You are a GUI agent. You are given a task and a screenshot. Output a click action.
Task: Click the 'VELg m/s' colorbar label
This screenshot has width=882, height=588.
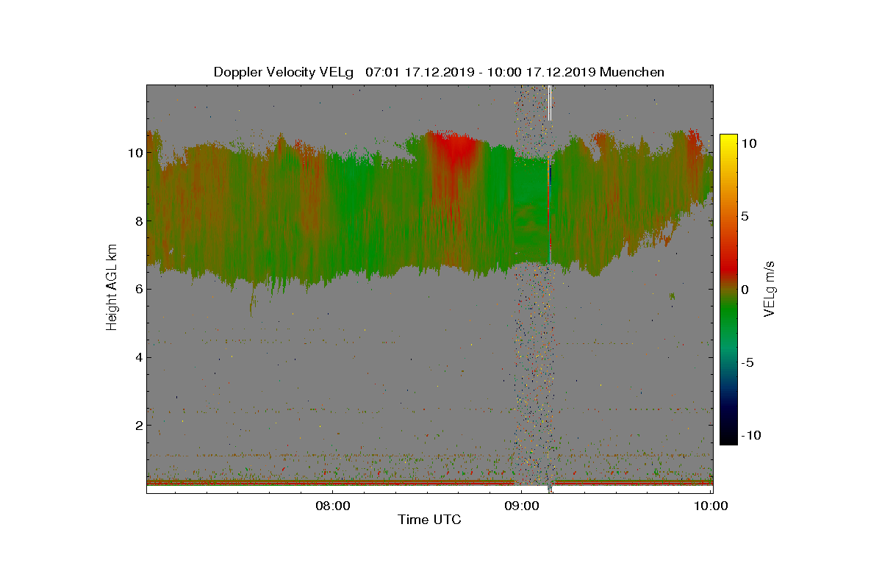click(770, 288)
